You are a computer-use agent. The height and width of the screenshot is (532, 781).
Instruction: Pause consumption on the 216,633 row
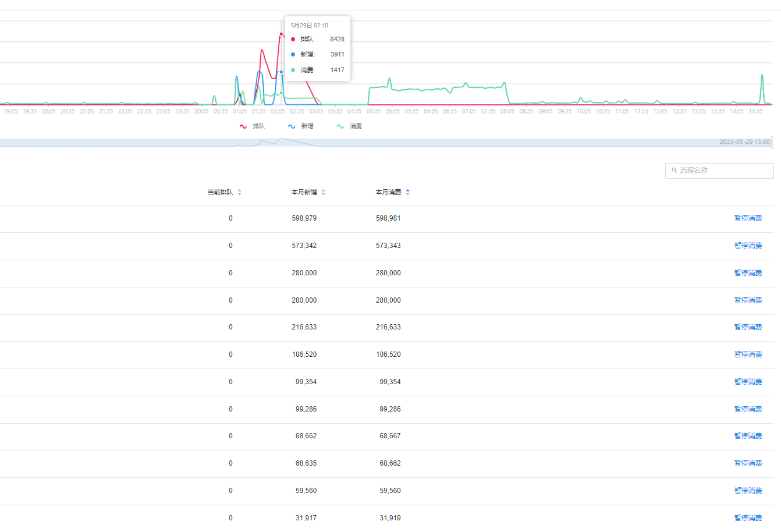coord(748,327)
